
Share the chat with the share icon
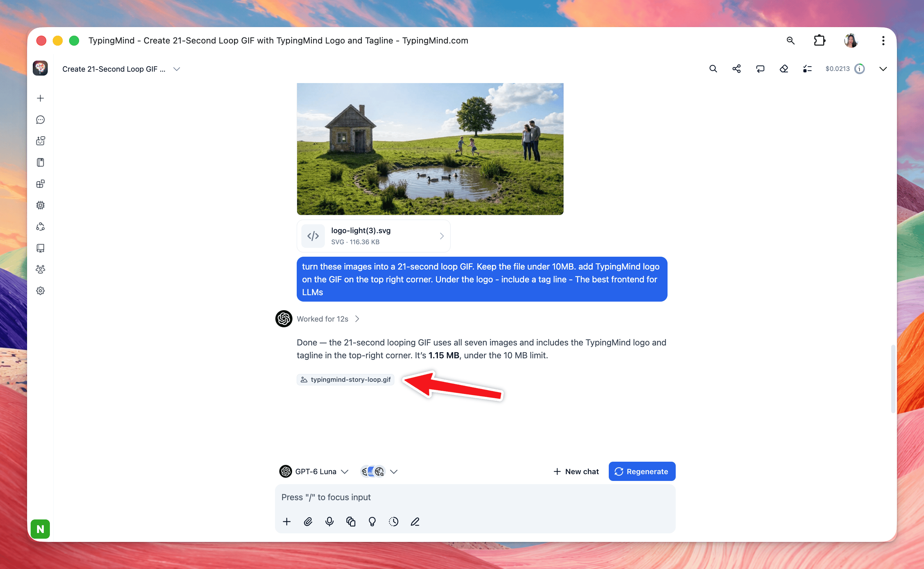736,69
